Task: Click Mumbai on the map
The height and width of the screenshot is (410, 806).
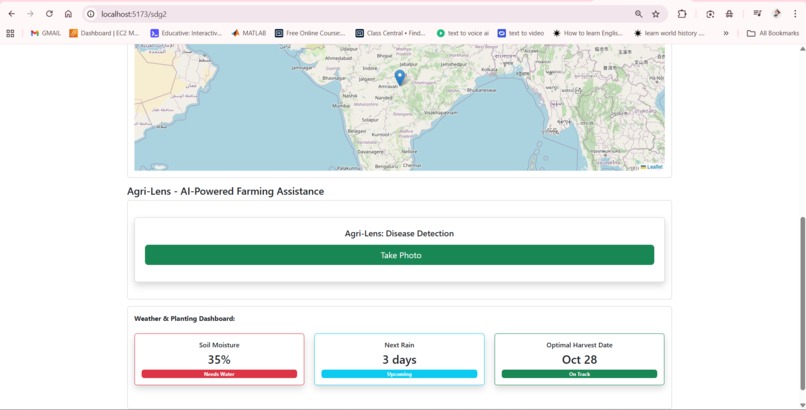Action: click(x=341, y=106)
